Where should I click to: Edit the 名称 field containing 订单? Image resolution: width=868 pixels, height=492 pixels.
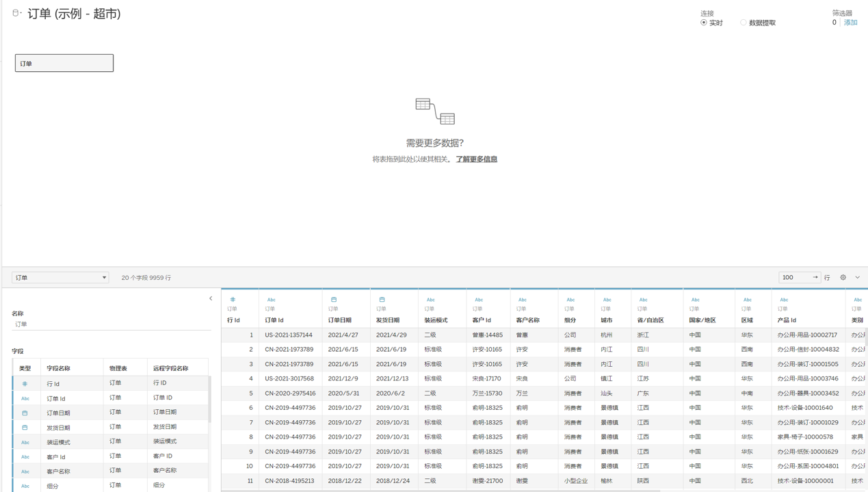[111, 324]
